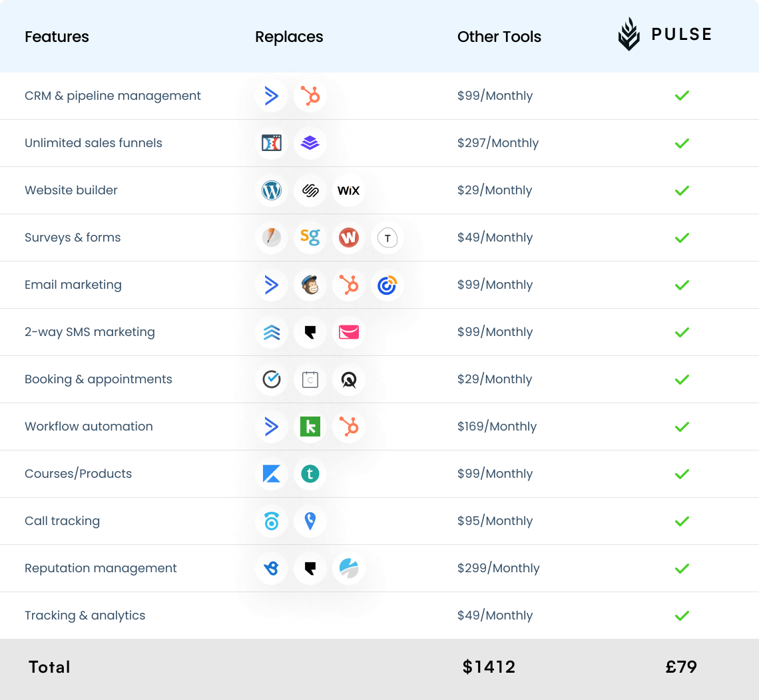Screen dimensions: 759x700
Task: Click the £79 Pulse total price
Action: tap(681, 667)
